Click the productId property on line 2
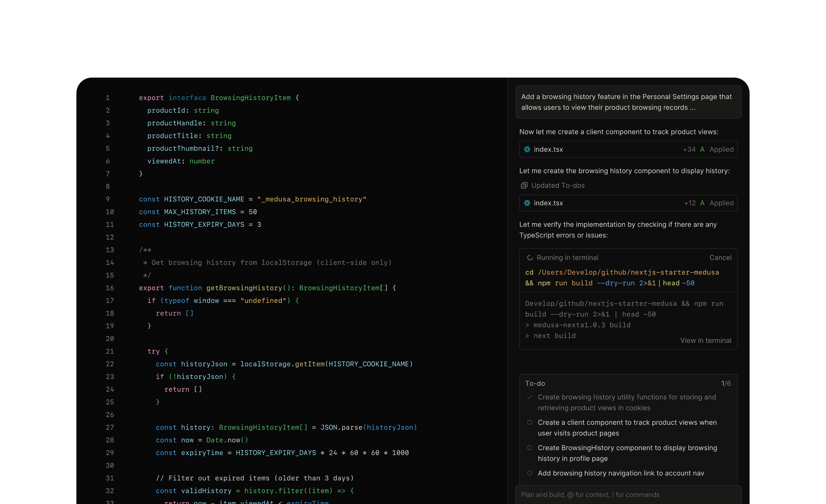Screen dimensions: 826x504 pos(166,110)
